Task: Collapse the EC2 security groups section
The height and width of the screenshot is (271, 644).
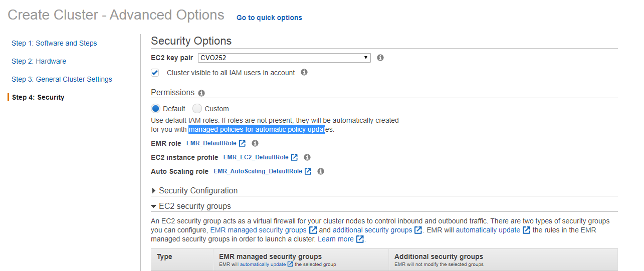Action: pyautogui.click(x=154, y=206)
